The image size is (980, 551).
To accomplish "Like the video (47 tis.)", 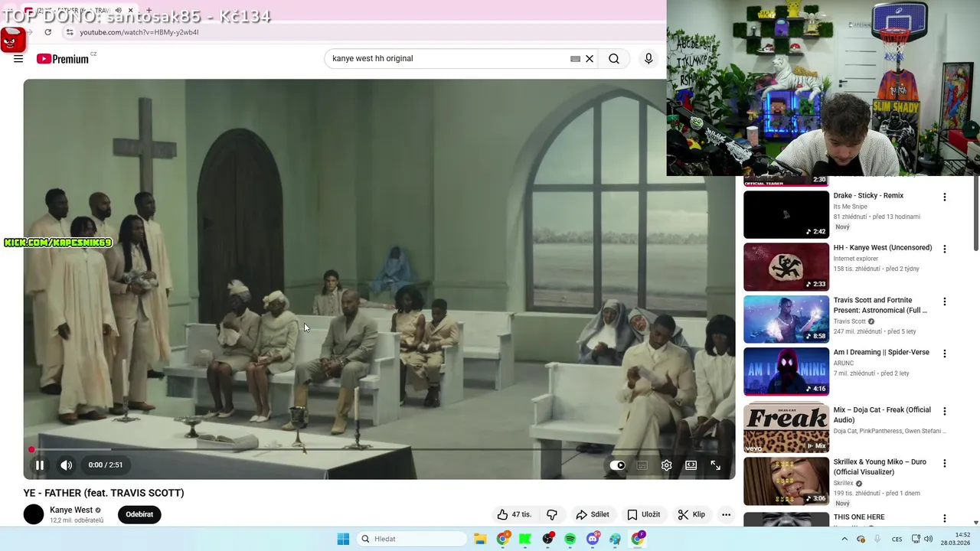I will [514, 514].
